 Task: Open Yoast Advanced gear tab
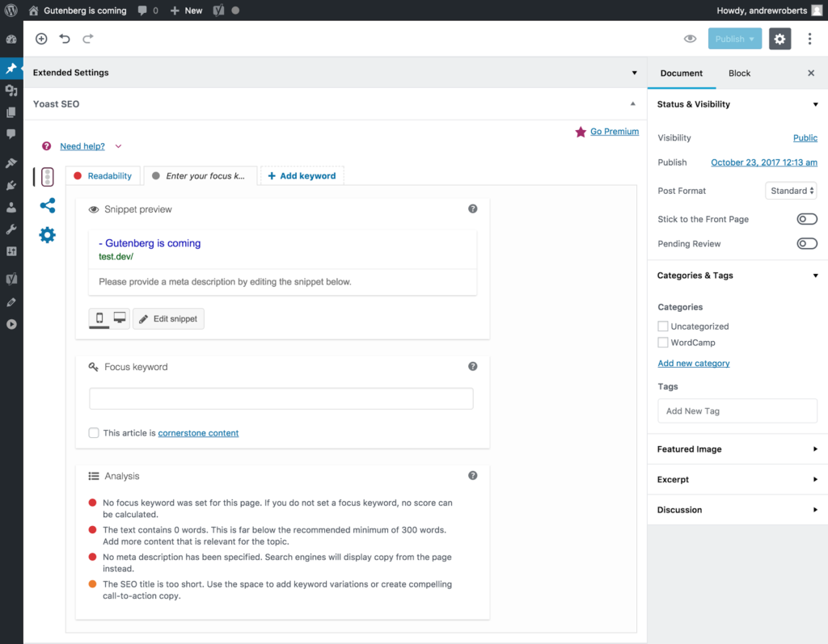coord(47,235)
